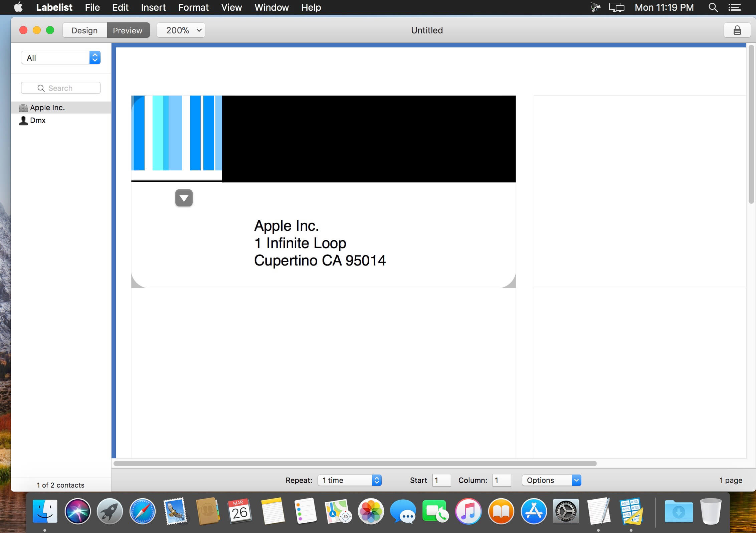This screenshot has height=533, width=756.
Task: Click the "1 of 2 contacts" status text
Action: (x=61, y=485)
